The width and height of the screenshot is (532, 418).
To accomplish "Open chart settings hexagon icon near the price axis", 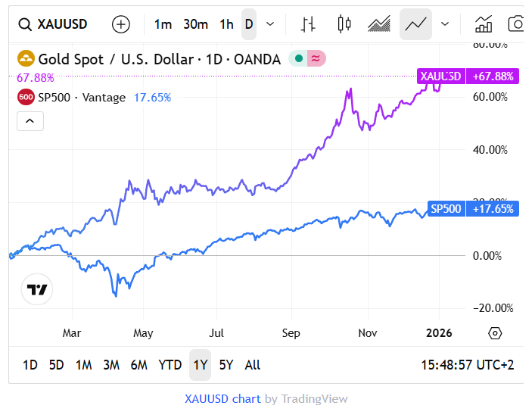I will coord(495,333).
